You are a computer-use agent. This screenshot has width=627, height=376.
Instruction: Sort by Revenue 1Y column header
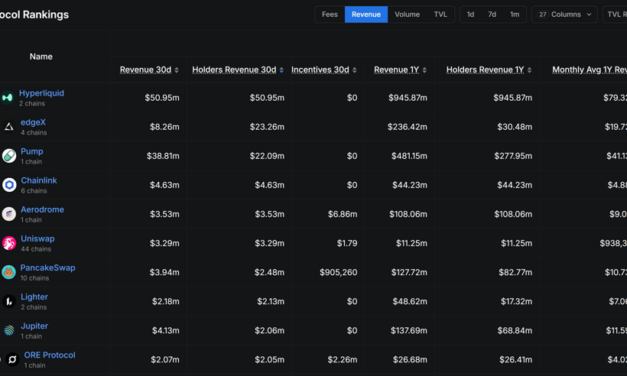pyautogui.click(x=396, y=70)
